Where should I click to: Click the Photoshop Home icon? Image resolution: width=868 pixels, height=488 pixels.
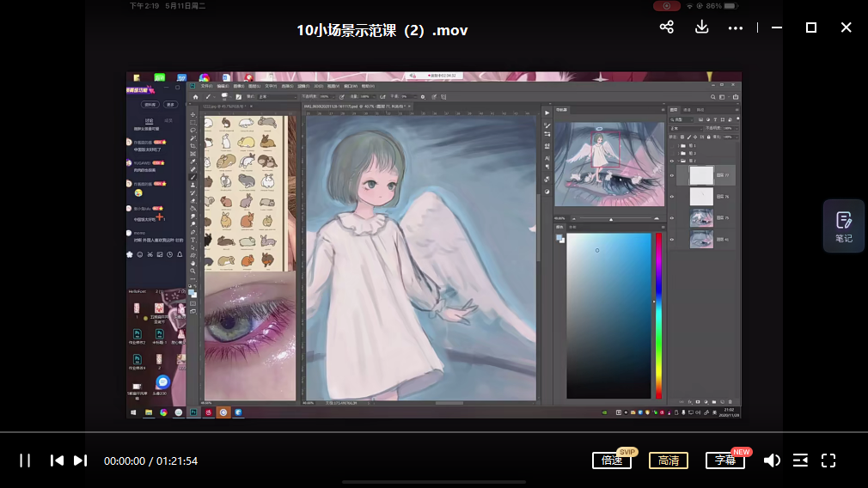point(195,97)
